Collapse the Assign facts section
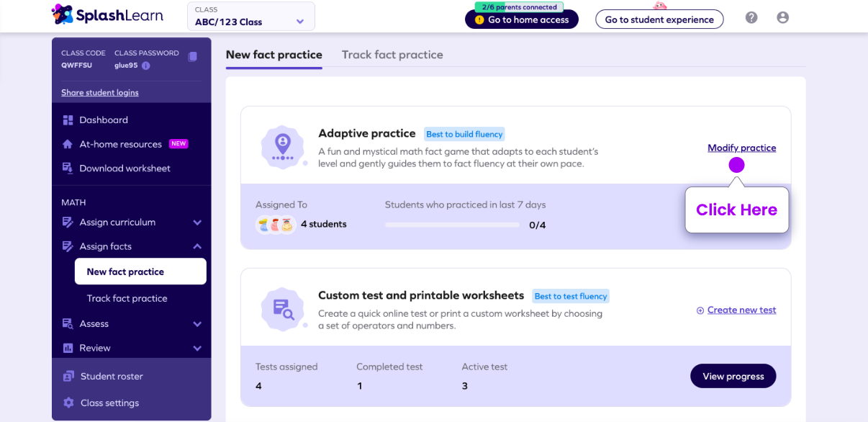Viewport: 868px width, 422px height. pyautogui.click(x=132, y=246)
